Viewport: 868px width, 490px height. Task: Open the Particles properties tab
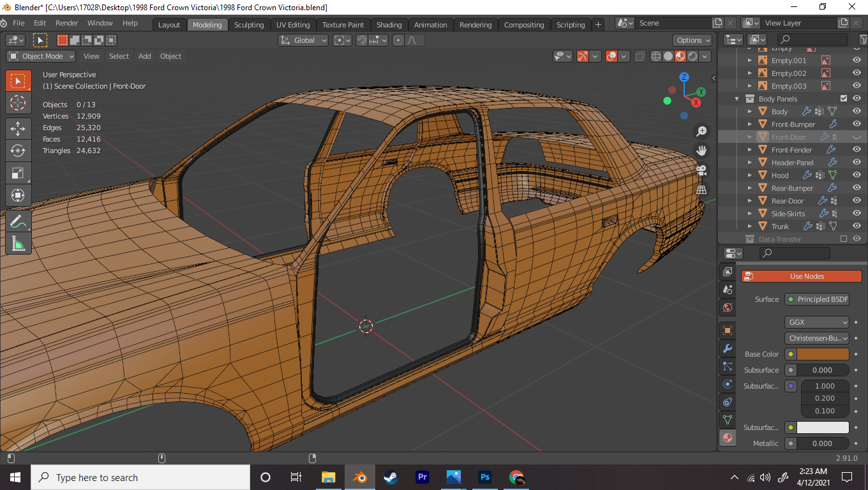tap(727, 367)
